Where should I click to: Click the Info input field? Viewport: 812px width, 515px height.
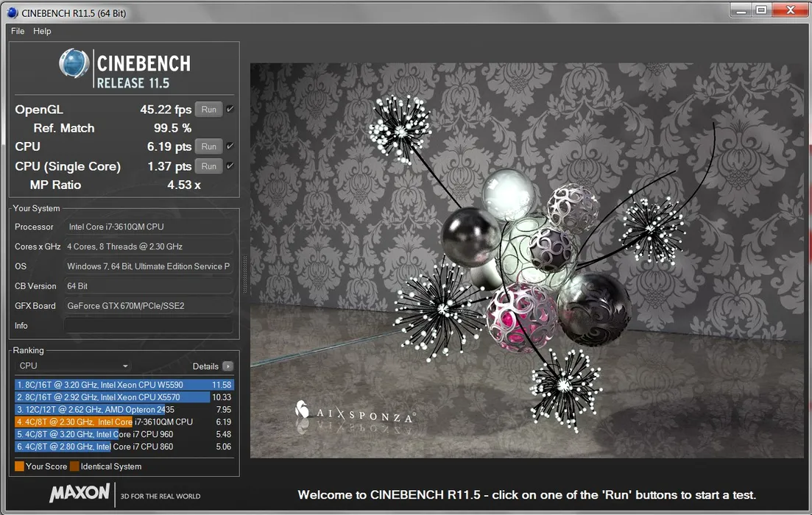pyautogui.click(x=148, y=326)
